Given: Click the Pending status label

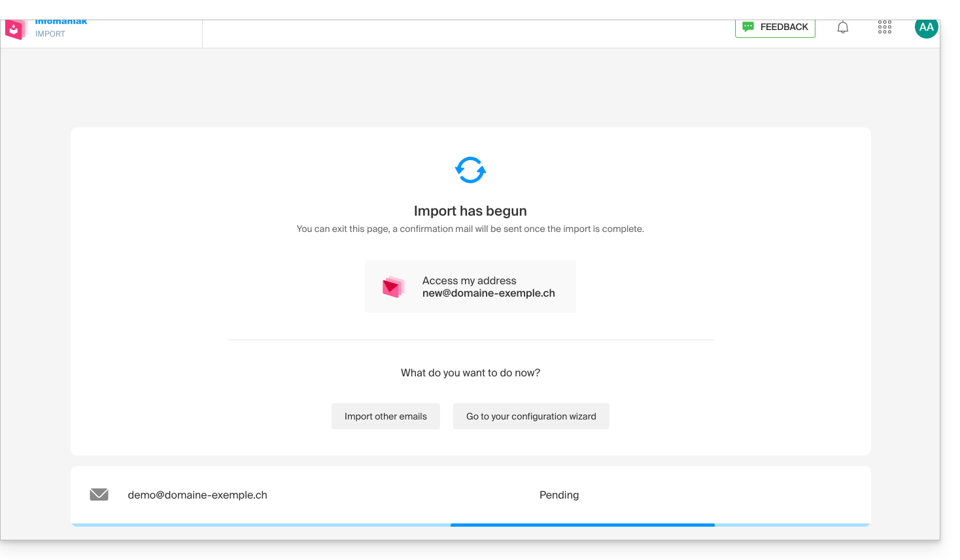Looking at the screenshot, I should tap(558, 495).
